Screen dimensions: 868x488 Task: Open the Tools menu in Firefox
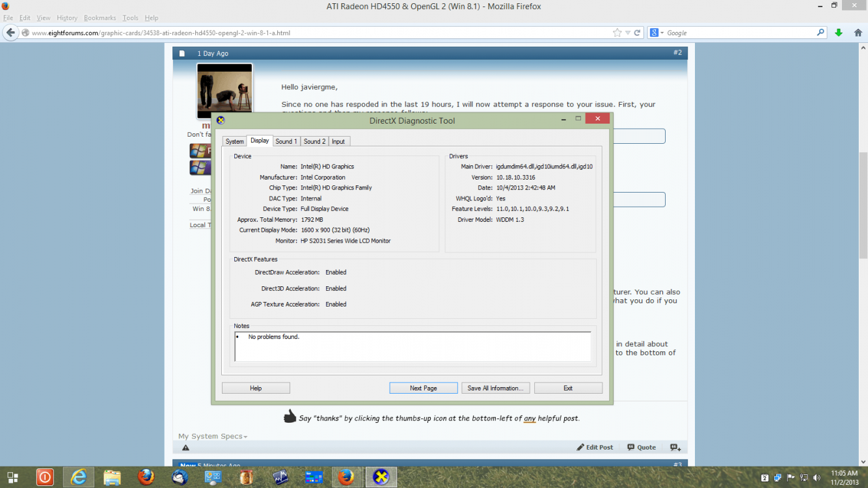point(130,18)
